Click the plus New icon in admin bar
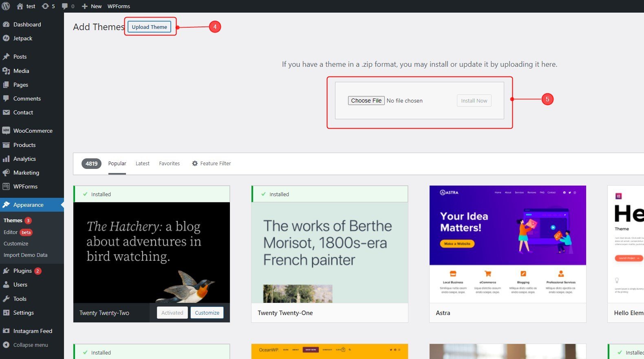 click(85, 6)
